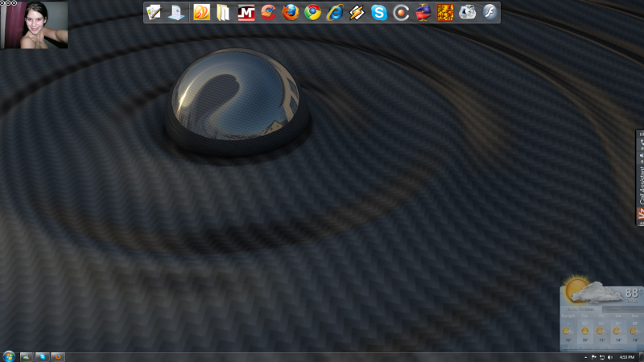Launch Skype from the dock

point(379,12)
